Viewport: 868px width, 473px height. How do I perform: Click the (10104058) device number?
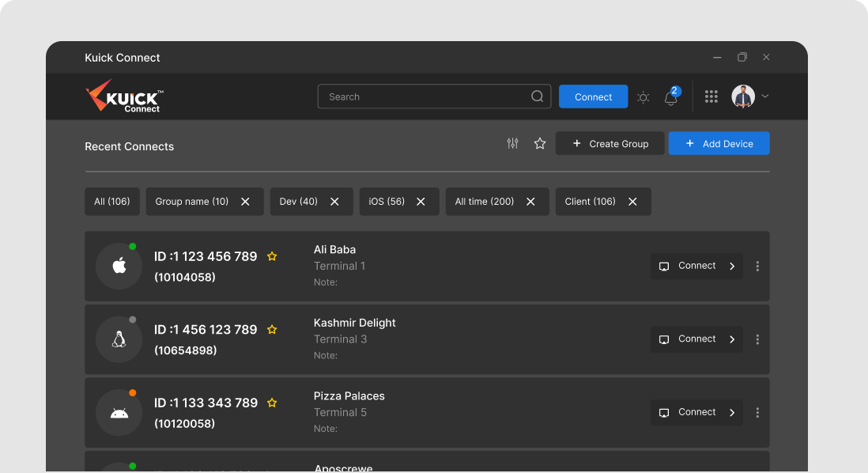(x=185, y=277)
